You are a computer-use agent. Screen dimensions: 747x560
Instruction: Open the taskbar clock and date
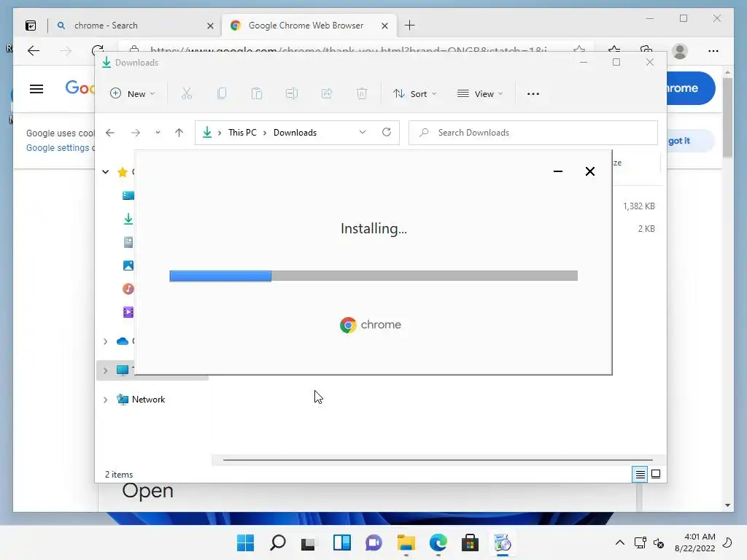694,542
